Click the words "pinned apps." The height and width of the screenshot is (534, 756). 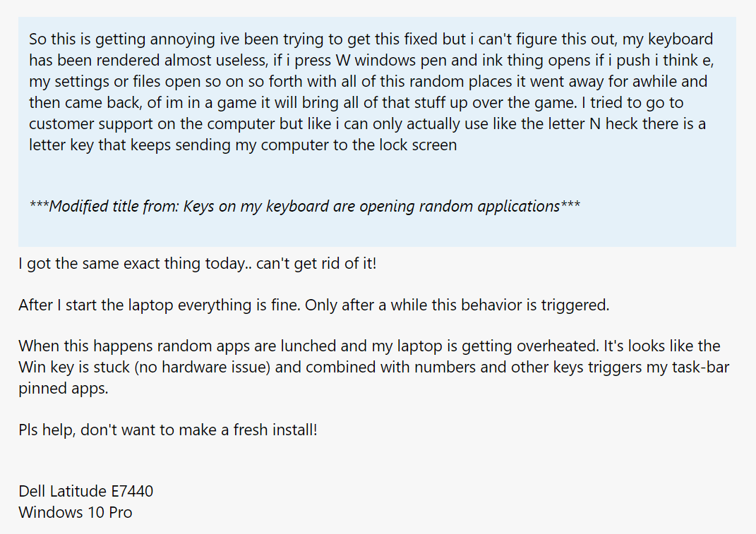pos(63,389)
